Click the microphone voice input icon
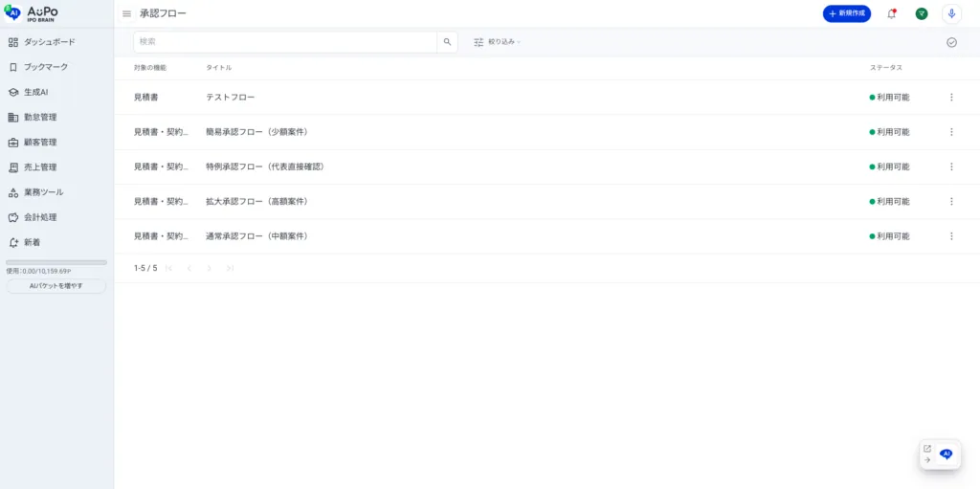This screenshot has width=980, height=489. click(x=952, y=13)
